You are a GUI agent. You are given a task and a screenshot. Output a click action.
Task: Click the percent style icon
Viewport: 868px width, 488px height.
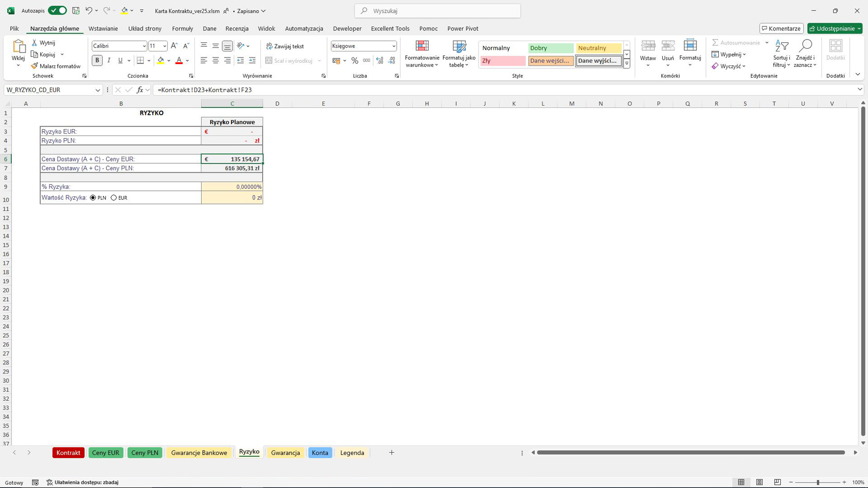click(355, 61)
